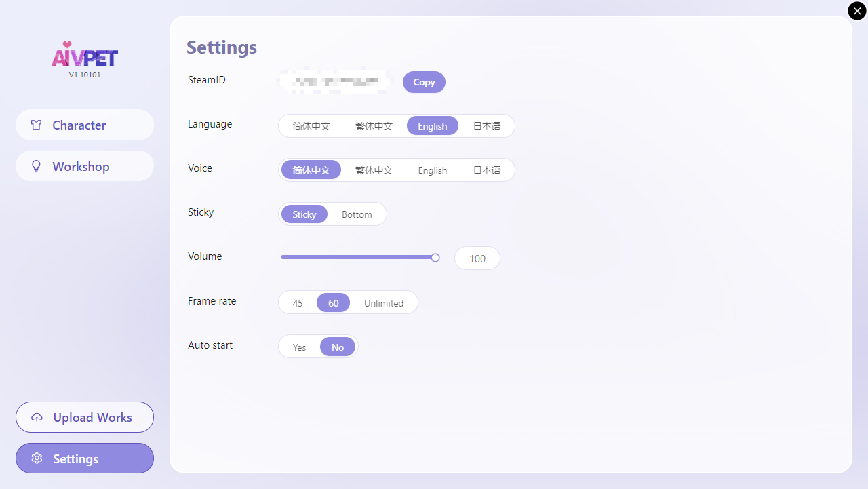The width and height of the screenshot is (868, 489).
Task: Set Frame rate to Unlimited
Action: [x=384, y=303]
